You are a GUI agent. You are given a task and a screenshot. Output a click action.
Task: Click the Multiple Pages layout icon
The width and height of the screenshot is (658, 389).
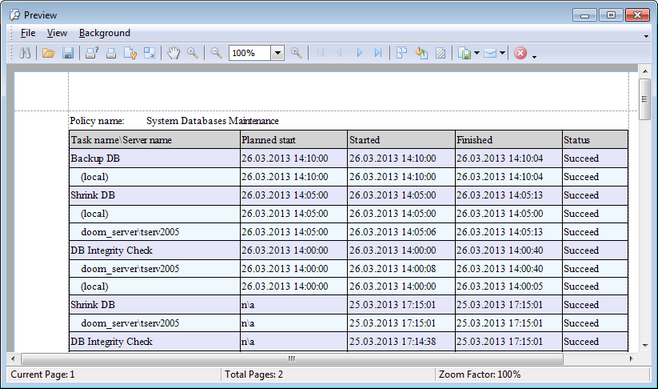[402, 53]
